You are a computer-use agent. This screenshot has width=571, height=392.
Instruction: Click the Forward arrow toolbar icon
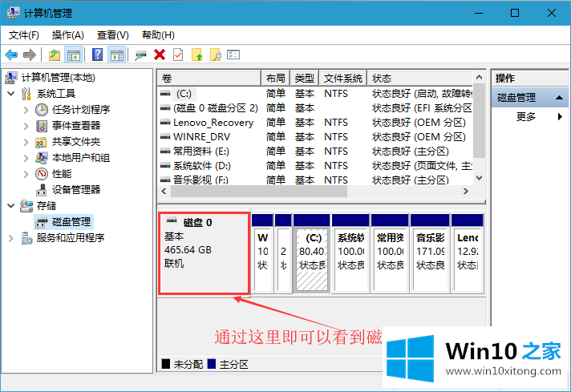[x=29, y=55]
